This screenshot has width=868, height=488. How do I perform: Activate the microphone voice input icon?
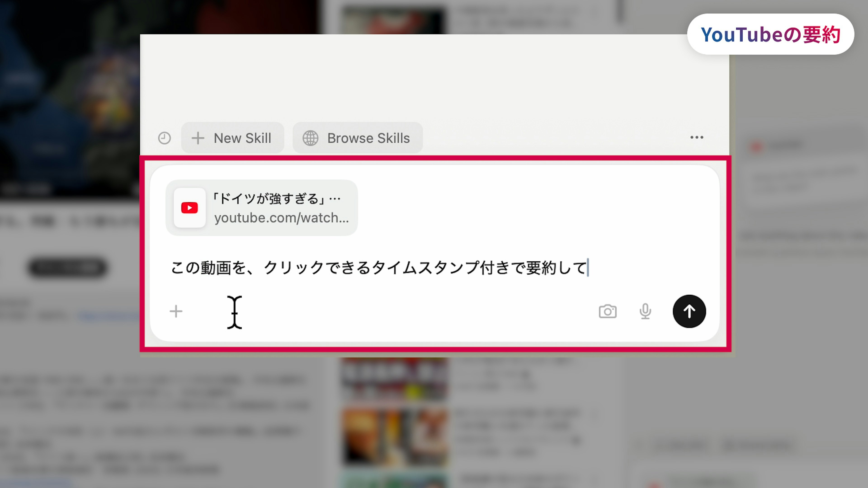[645, 312]
